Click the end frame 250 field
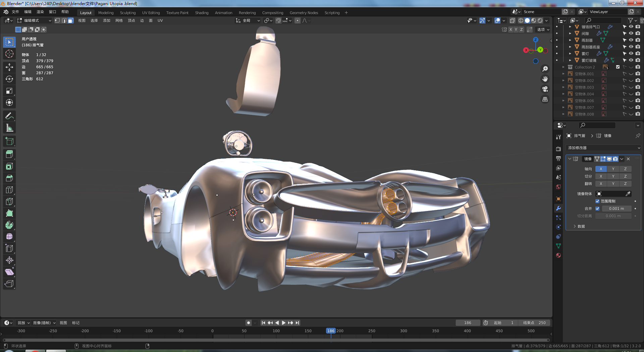644x352 pixels. pos(534,323)
